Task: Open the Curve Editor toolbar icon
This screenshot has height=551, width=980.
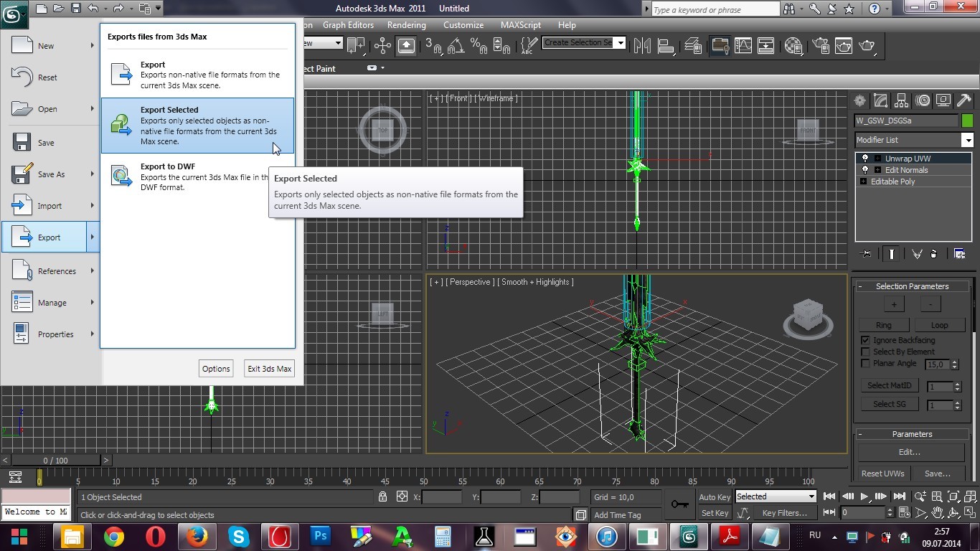Action: [743, 46]
